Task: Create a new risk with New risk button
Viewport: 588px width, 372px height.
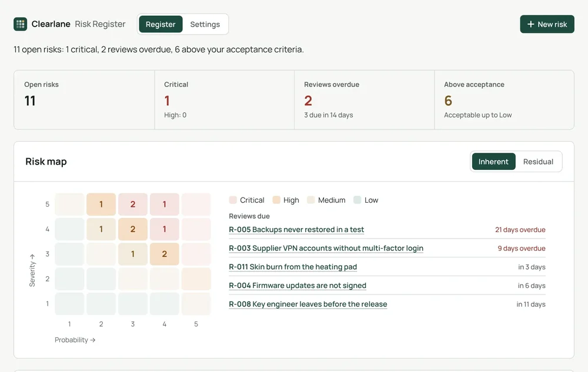Action: tap(547, 24)
